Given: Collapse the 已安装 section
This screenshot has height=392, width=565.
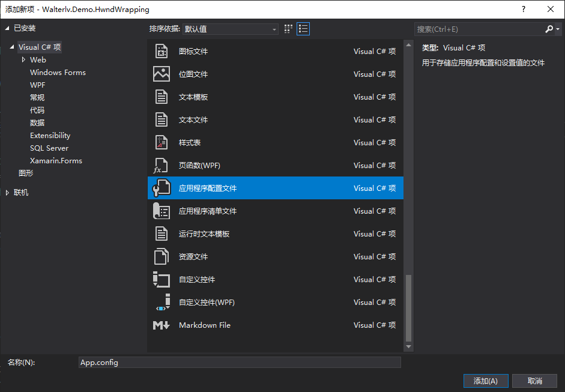Looking at the screenshot, I should coord(7,28).
